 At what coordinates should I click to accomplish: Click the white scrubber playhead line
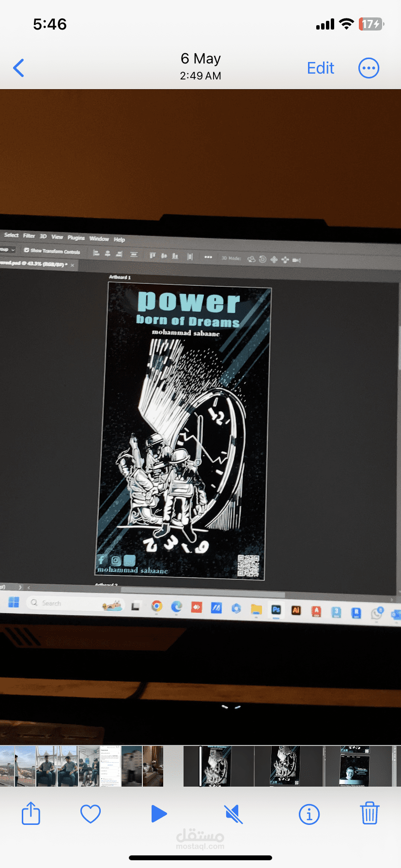click(200, 766)
